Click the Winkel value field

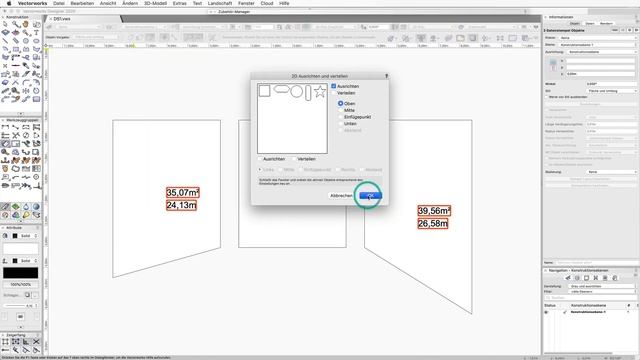coord(611,84)
